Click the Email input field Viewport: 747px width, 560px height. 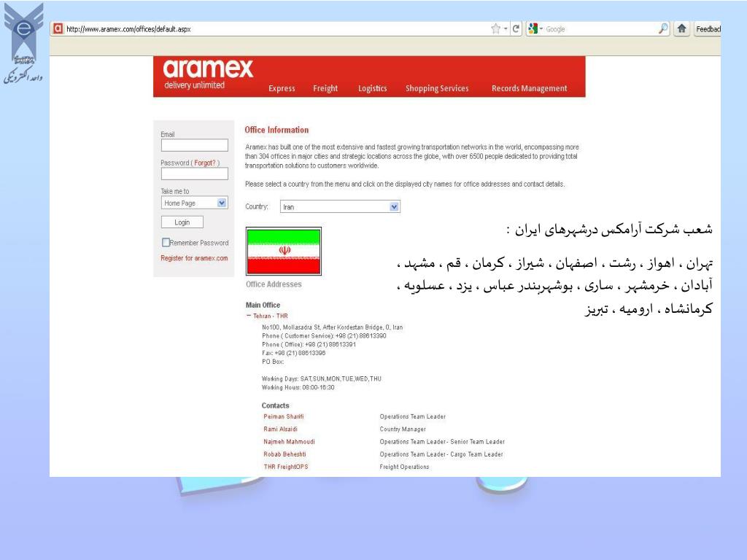point(194,145)
